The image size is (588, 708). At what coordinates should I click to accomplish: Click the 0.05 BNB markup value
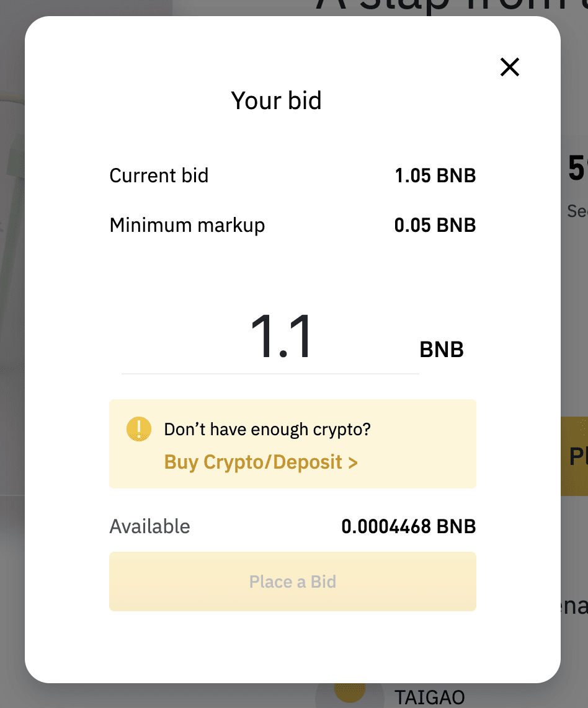coord(435,225)
